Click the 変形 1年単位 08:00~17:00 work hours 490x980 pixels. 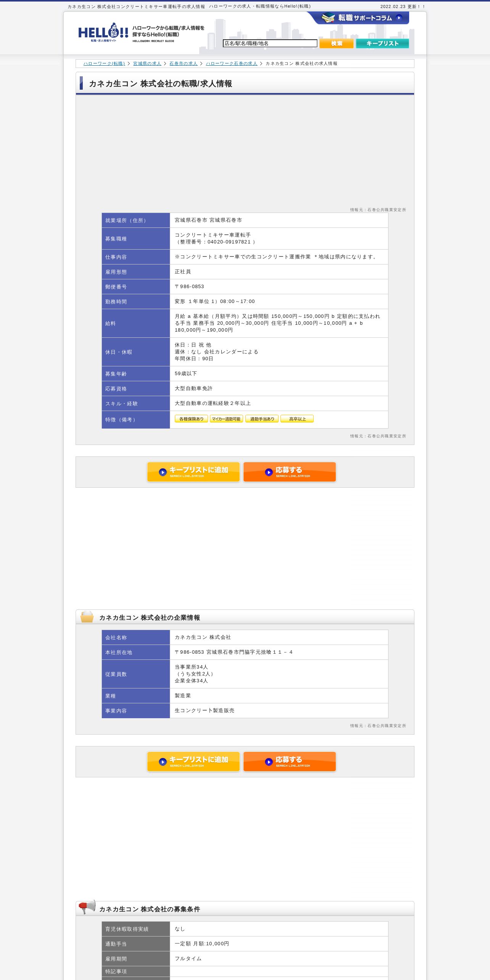[x=215, y=301]
